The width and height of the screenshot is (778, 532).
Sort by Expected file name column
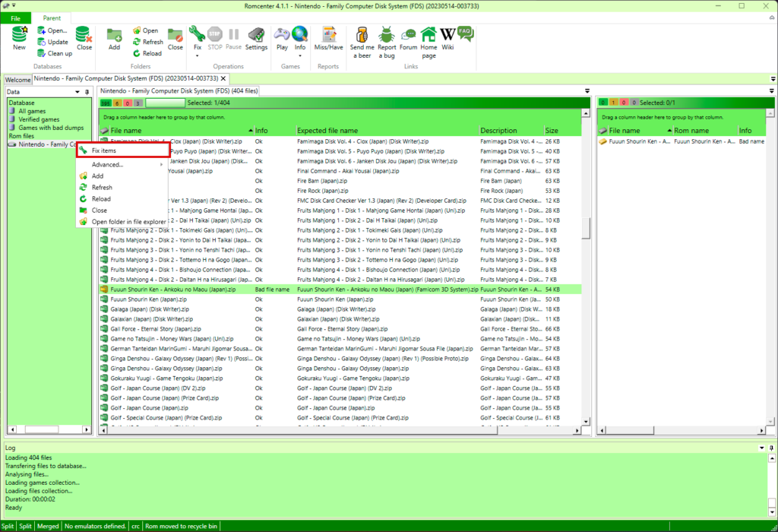tap(387, 131)
